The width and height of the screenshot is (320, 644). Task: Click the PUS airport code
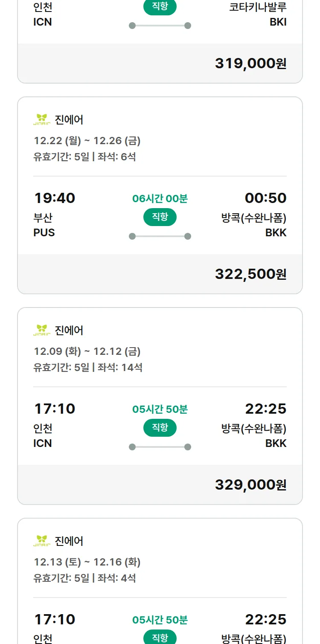point(44,233)
